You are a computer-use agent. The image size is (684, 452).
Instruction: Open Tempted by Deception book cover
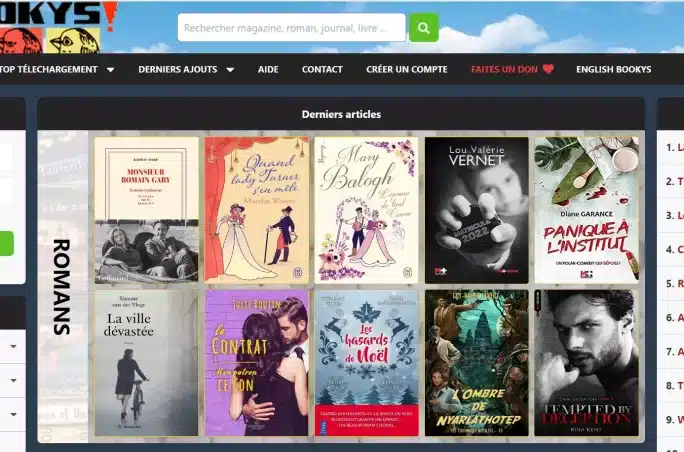[x=587, y=363]
